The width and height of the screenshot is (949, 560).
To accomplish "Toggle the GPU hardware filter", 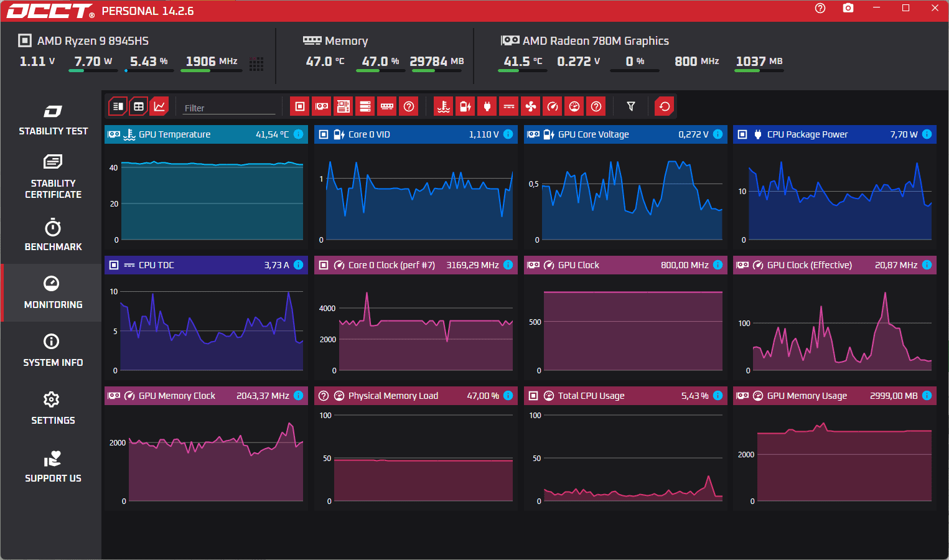I will (x=322, y=106).
